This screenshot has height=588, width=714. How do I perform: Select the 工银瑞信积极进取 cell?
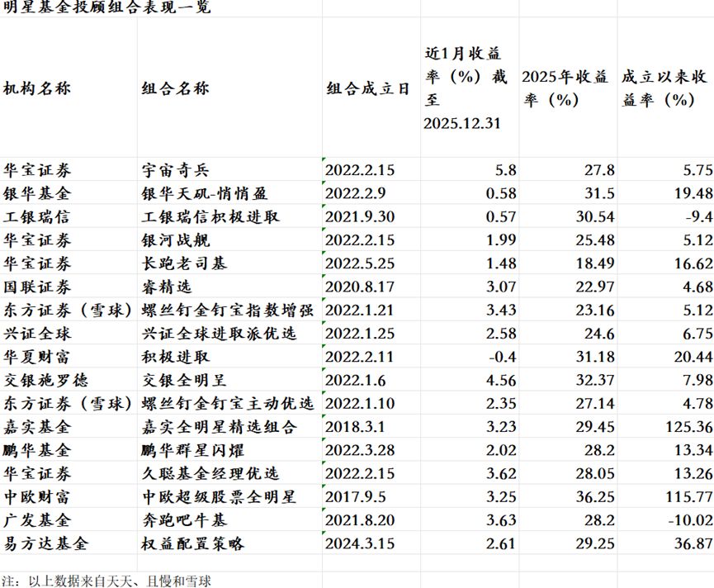[211, 216]
